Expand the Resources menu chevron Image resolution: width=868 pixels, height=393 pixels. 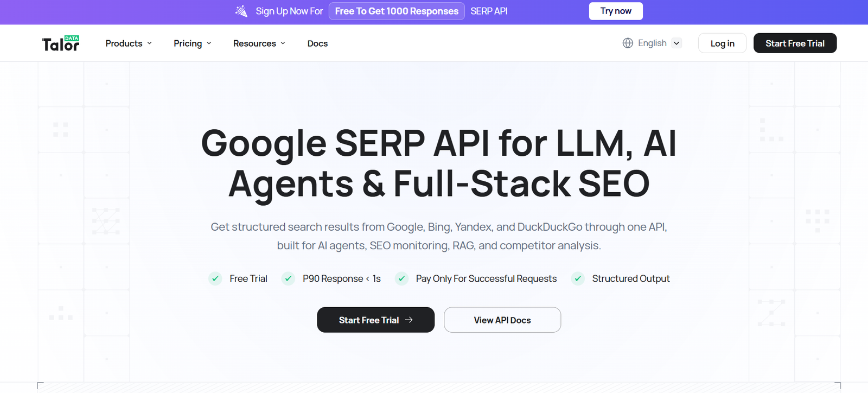(x=283, y=43)
